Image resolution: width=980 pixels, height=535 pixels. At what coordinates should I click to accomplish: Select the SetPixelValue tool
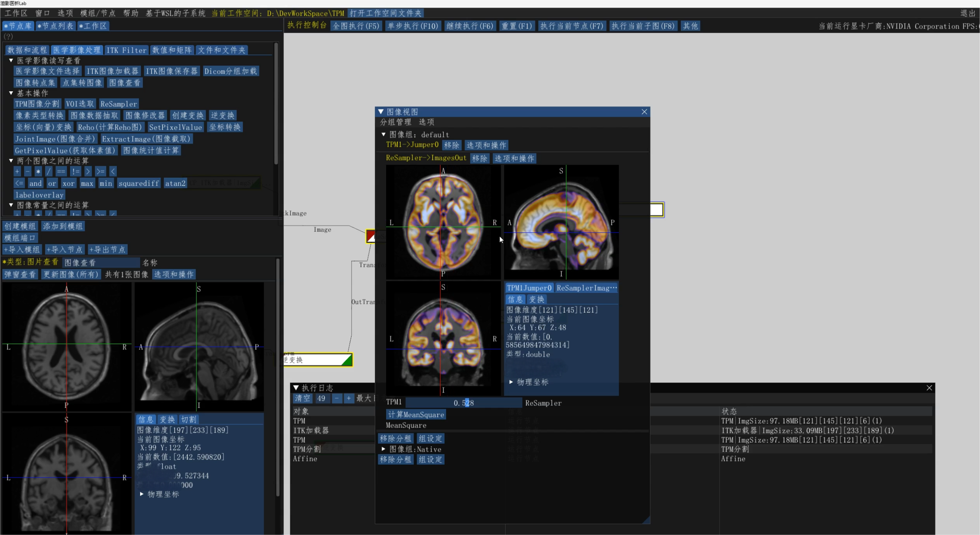pyautogui.click(x=176, y=127)
